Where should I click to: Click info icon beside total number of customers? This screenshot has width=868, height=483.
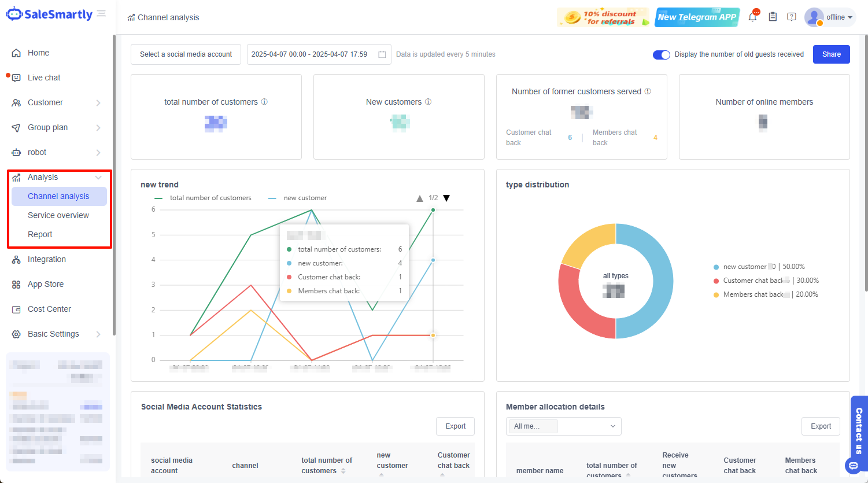tap(264, 102)
